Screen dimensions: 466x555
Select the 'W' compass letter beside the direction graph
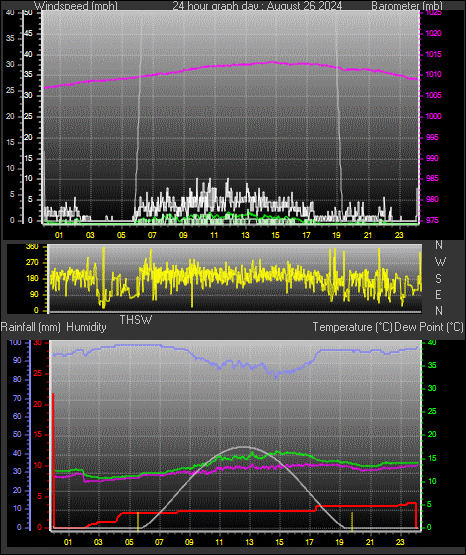(440, 262)
